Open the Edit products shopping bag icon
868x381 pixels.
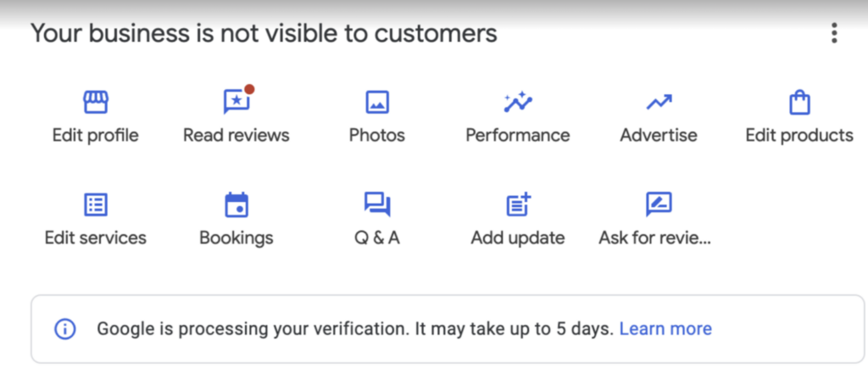(x=799, y=103)
